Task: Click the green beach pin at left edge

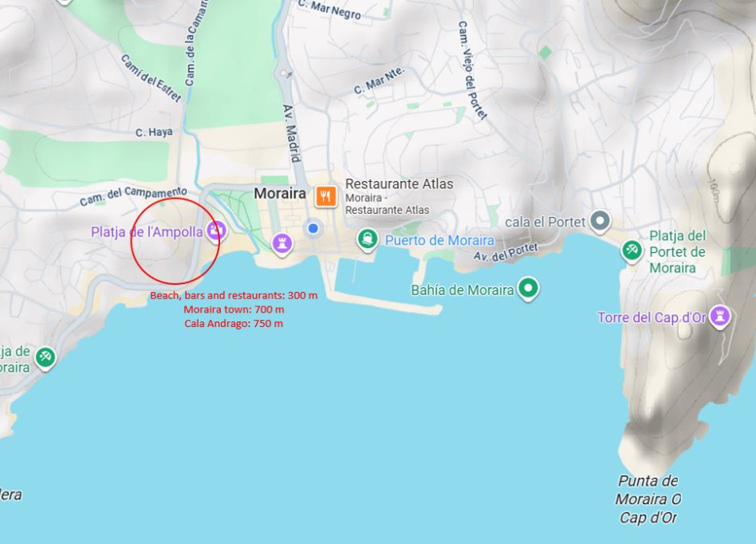Action: (45, 358)
